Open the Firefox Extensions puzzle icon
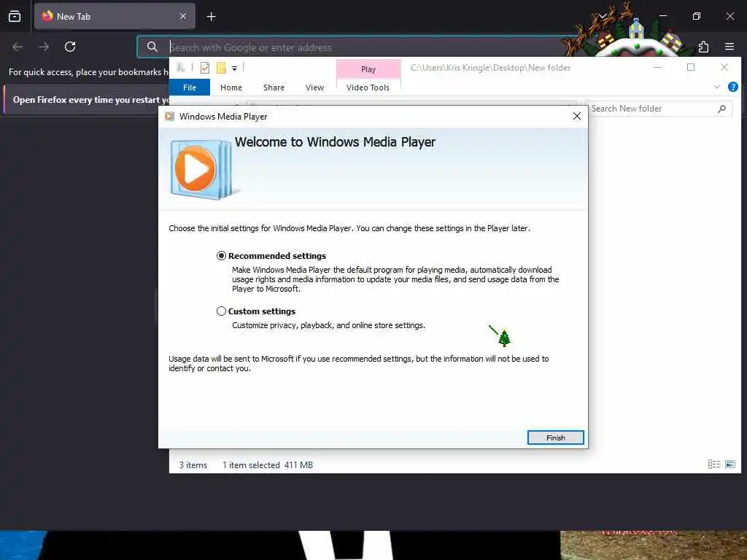747x560 pixels. [x=703, y=47]
